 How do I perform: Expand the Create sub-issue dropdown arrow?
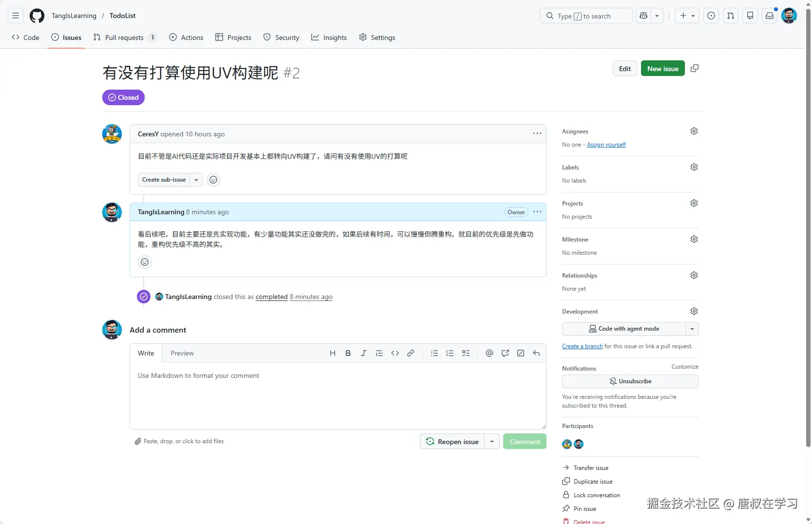196,180
